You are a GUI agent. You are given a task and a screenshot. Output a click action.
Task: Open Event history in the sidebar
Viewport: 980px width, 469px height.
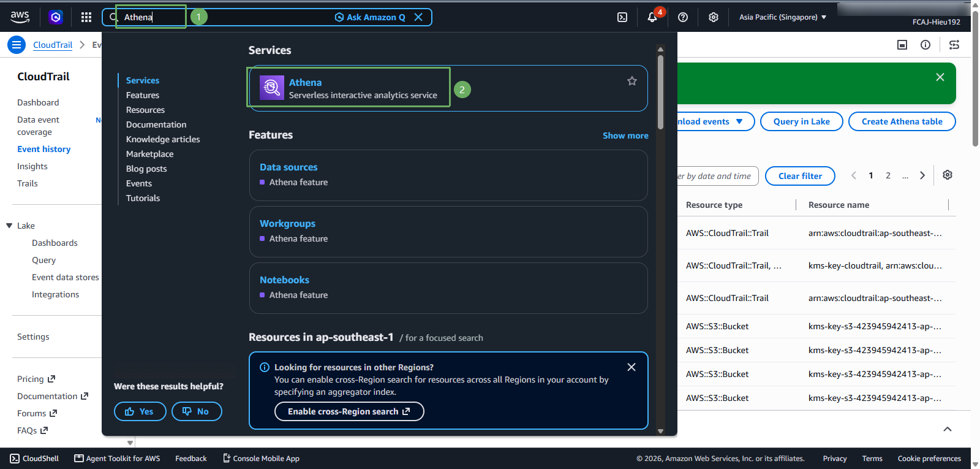coord(44,149)
